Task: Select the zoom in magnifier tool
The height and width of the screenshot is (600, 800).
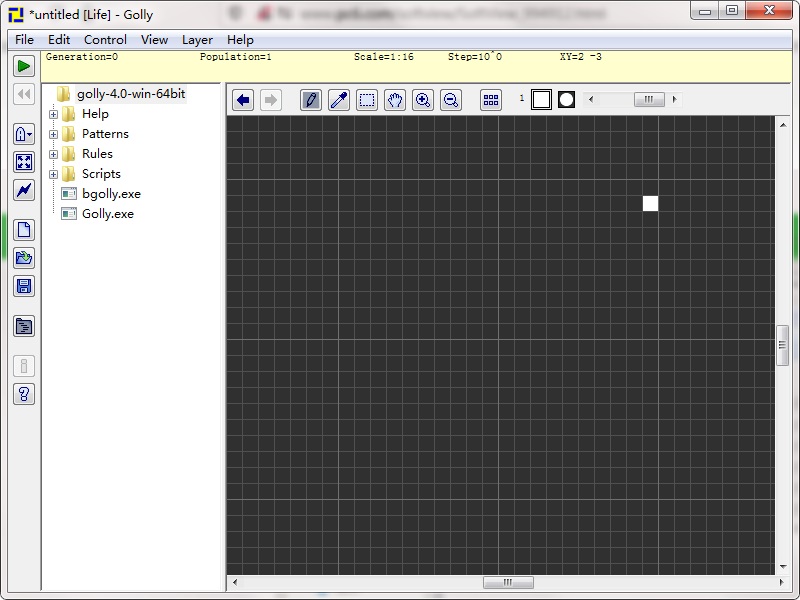Action: [423, 99]
